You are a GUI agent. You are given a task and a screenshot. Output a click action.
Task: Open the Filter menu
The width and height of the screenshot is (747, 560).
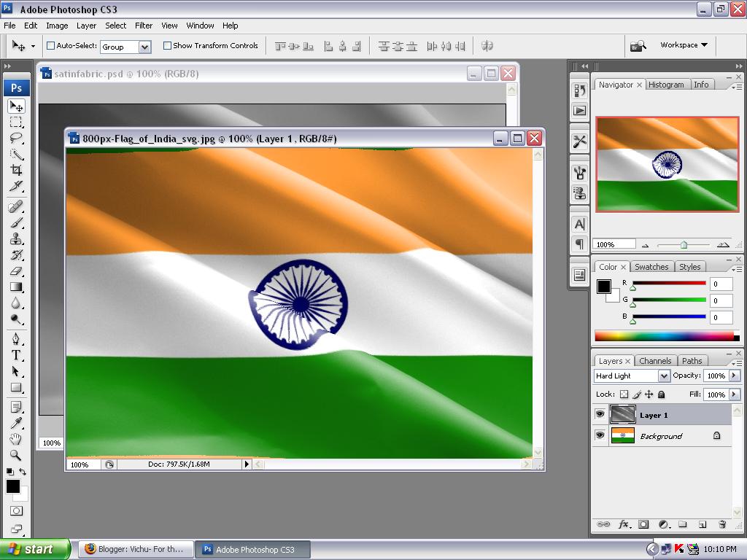point(144,26)
